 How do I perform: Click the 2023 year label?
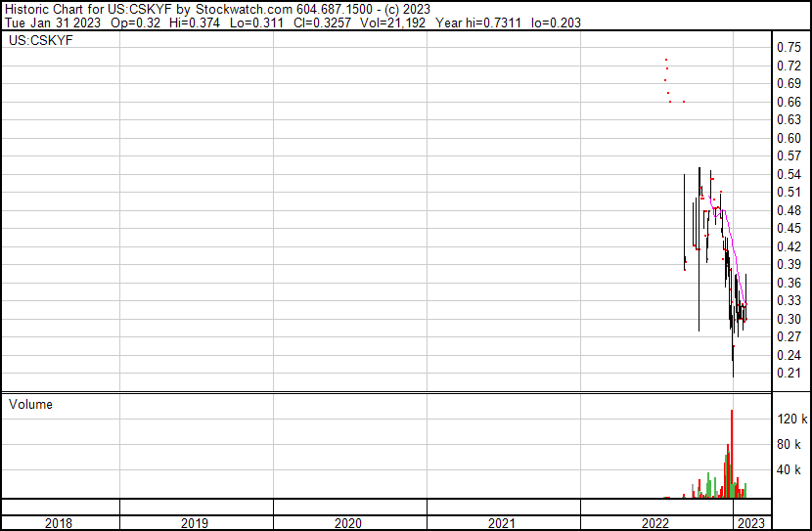tap(752, 523)
